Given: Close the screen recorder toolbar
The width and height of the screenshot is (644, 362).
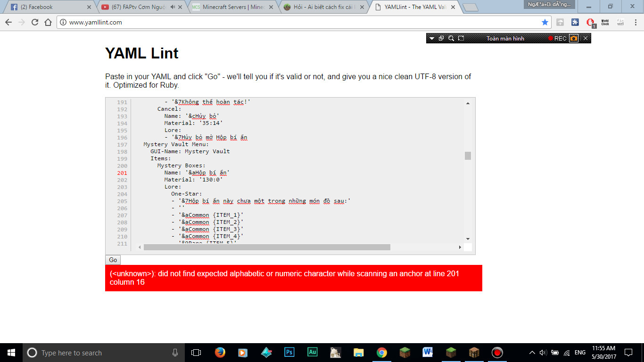Looking at the screenshot, I should [586, 39].
